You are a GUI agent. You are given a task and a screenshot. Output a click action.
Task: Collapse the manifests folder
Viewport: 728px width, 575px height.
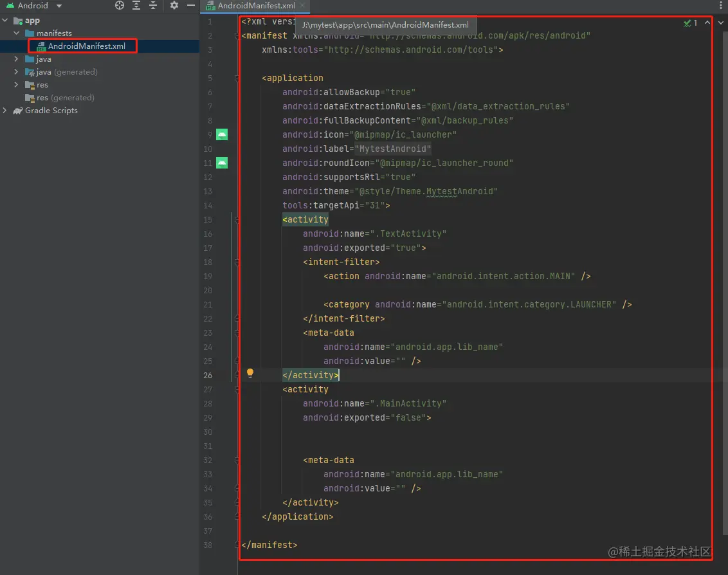click(16, 33)
